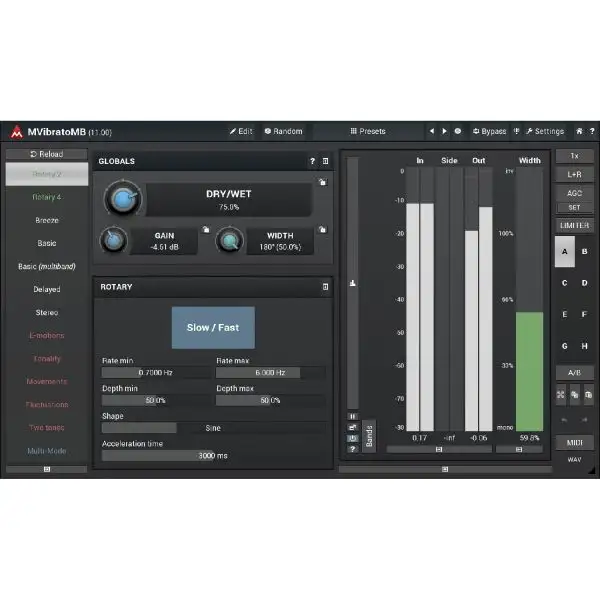This screenshot has width=600, height=600.
Task: Click the Random button
Action: coord(283,131)
